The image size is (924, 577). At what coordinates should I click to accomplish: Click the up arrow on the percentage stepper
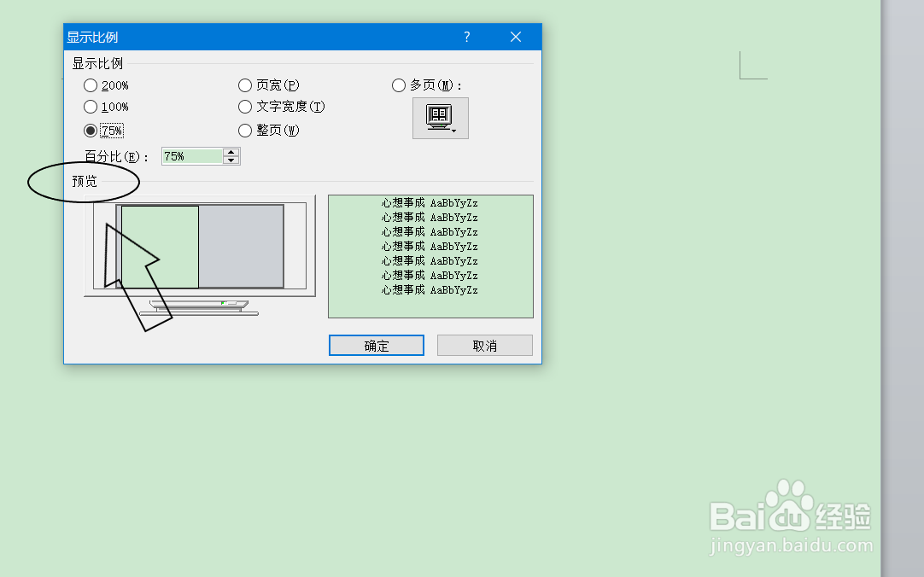[x=232, y=151]
